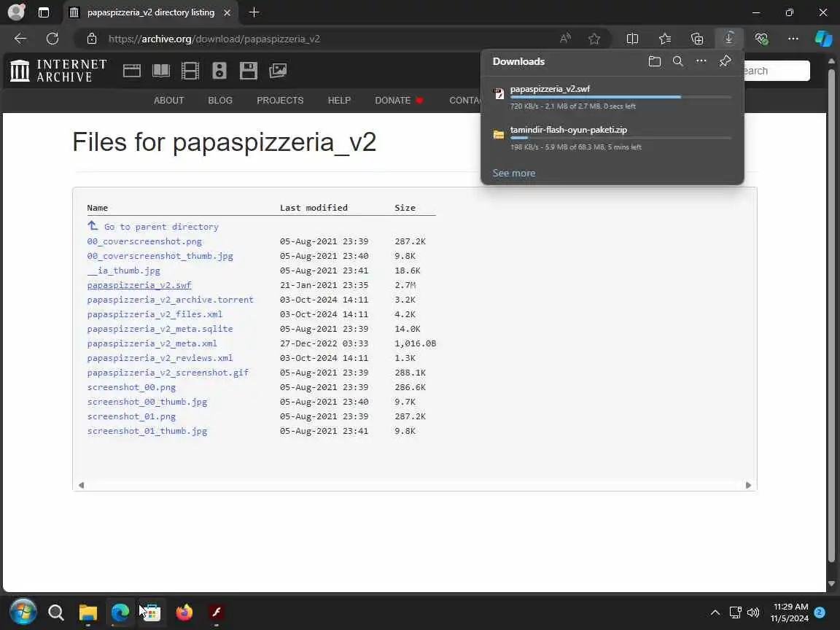Open Internet Archive Texts book icon
The image size is (840, 630).
(x=160, y=71)
